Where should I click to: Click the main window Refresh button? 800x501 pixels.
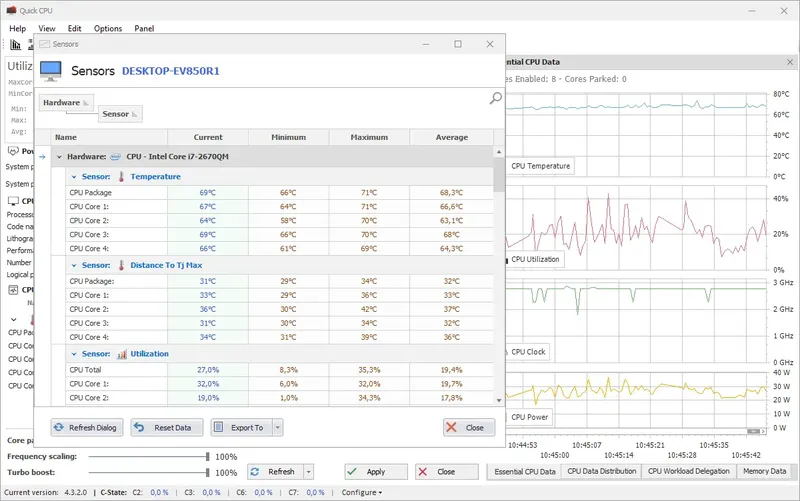click(x=276, y=472)
